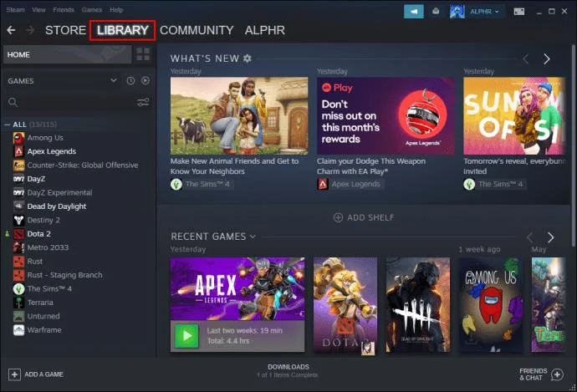Open the Recent Games shelf dropdown
The width and height of the screenshot is (577, 392).
[253, 237]
